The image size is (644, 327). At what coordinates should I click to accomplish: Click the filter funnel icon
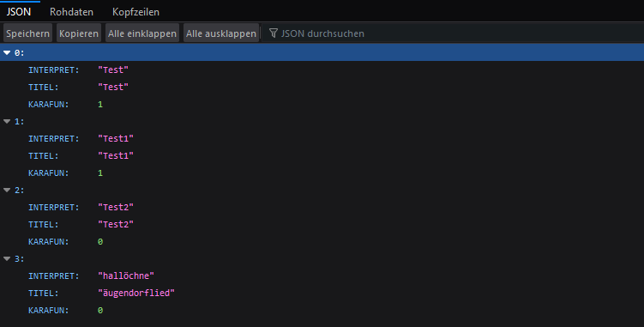(274, 33)
